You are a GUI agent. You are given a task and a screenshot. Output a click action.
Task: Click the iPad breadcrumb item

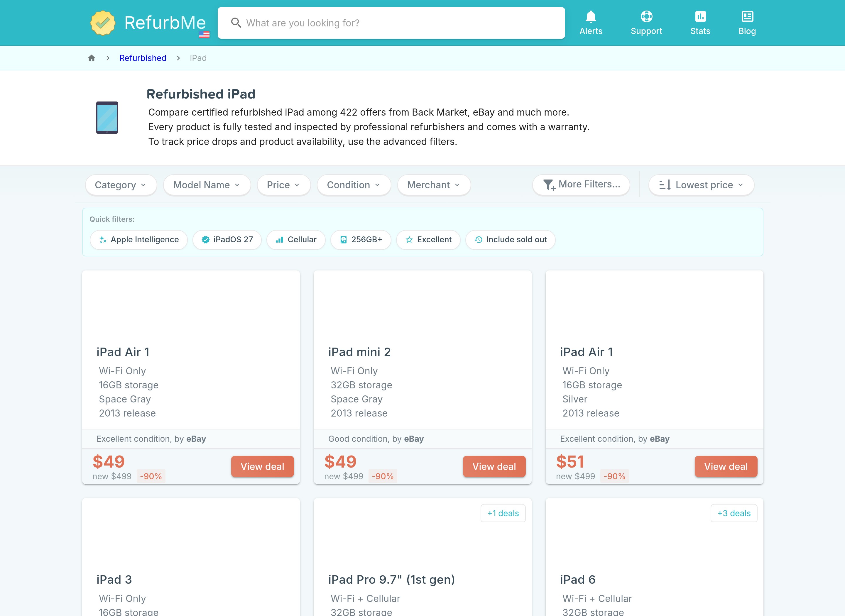pos(198,58)
